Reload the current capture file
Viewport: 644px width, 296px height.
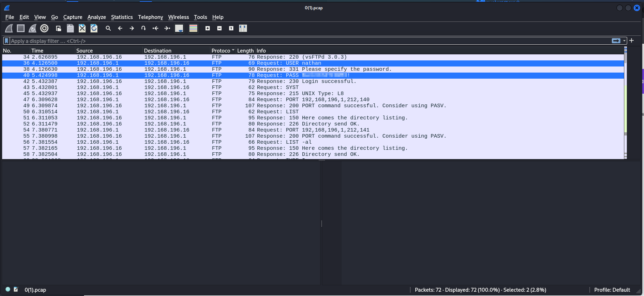tap(94, 28)
